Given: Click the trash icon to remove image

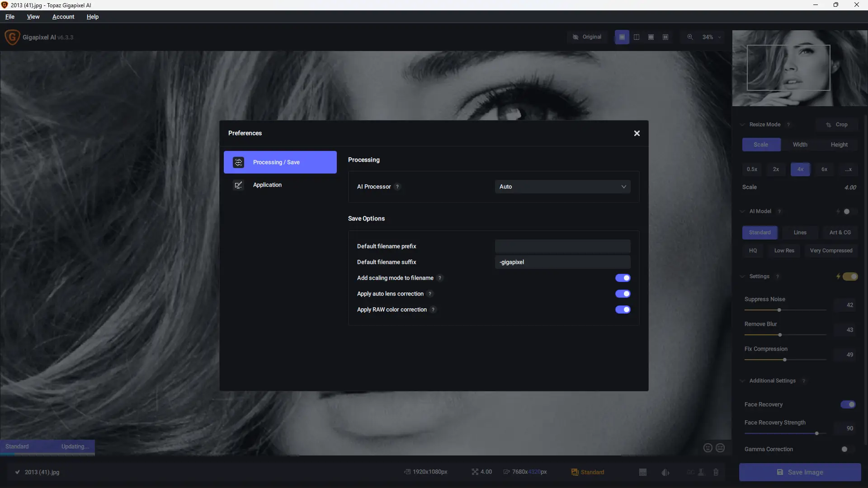Looking at the screenshot, I should (x=716, y=472).
